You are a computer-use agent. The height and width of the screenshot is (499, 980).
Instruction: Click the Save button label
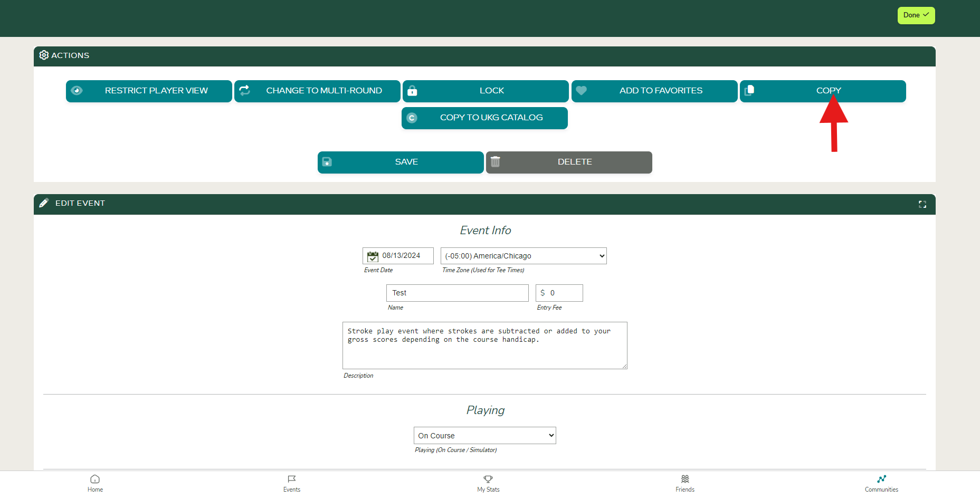pyautogui.click(x=406, y=162)
